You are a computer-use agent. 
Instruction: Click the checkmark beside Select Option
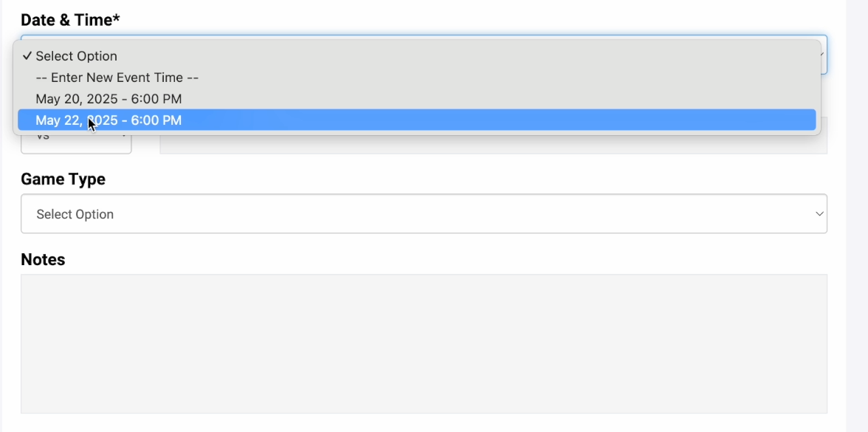[27, 56]
